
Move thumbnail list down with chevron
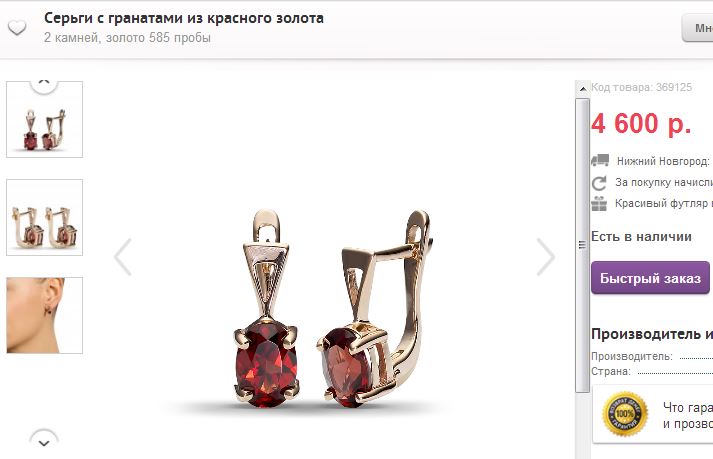pyautogui.click(x=44, y=440)
